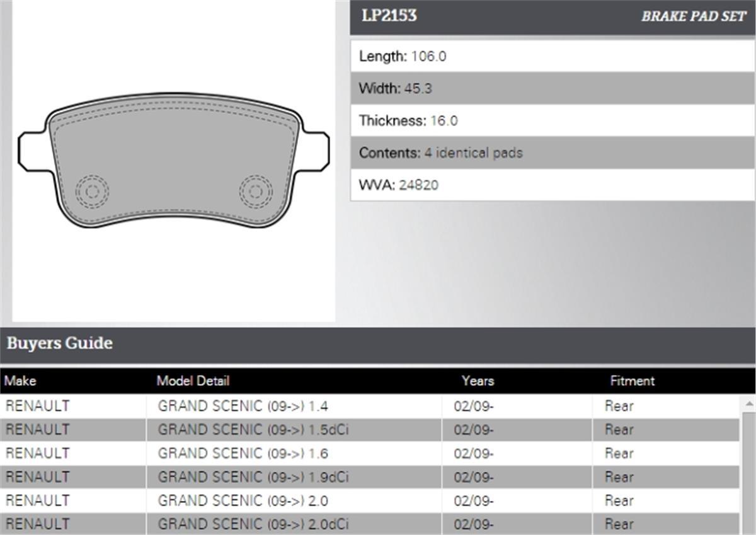The height and width of the screenshot is (535, 756).
Task: Click the Model Detail column header
Action: [193, 381]
